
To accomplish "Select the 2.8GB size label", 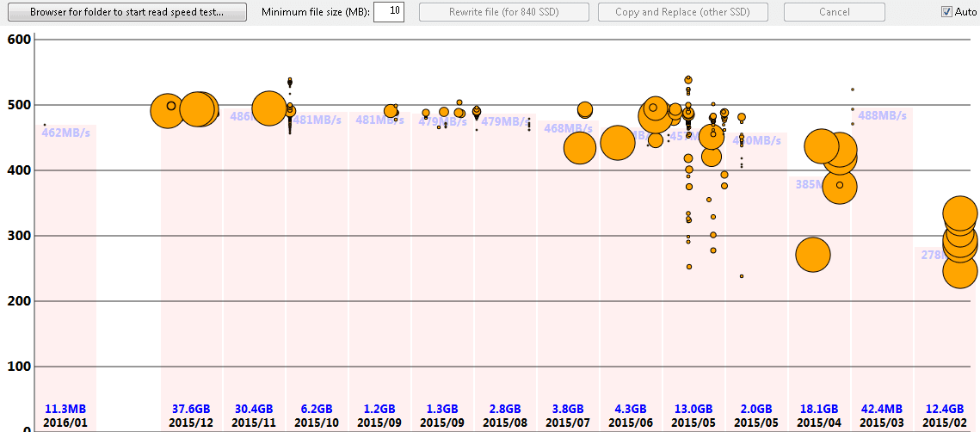I will coord(504,410).
